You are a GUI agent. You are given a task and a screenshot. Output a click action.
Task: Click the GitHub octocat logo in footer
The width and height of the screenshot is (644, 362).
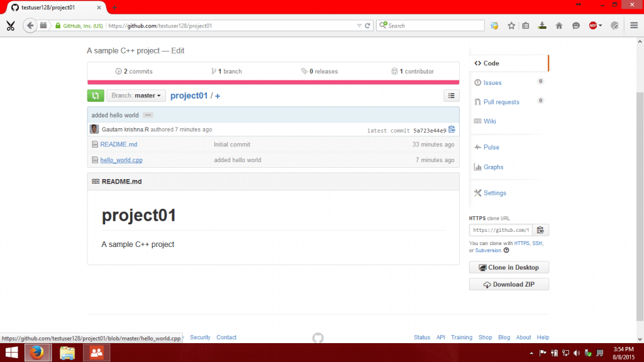(x=318, y=337)
